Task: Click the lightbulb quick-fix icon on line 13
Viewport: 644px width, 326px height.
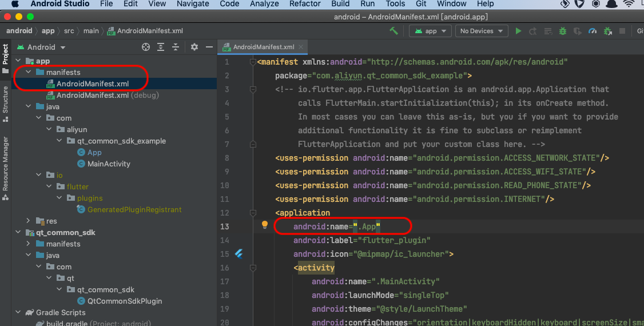Action: (265, 225)
